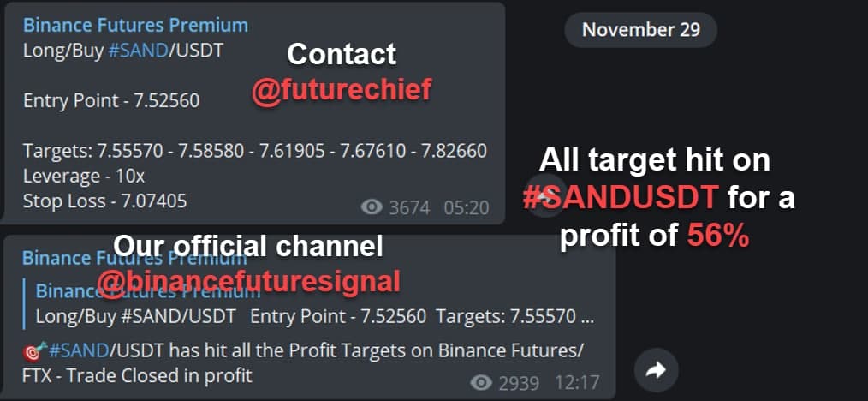Click the Leverage - 10x line

[84, 177]
